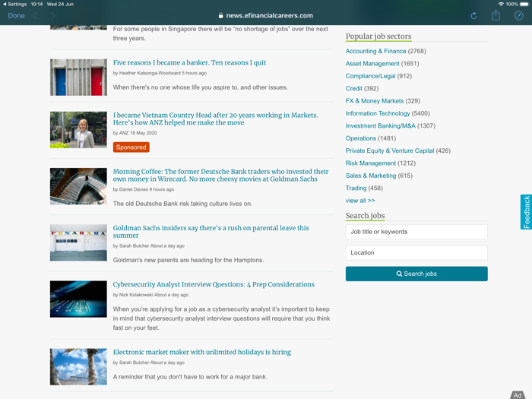Tap the news.efinancialcareers.com address bar
This screenshot has height=399, width=532.
266,16
